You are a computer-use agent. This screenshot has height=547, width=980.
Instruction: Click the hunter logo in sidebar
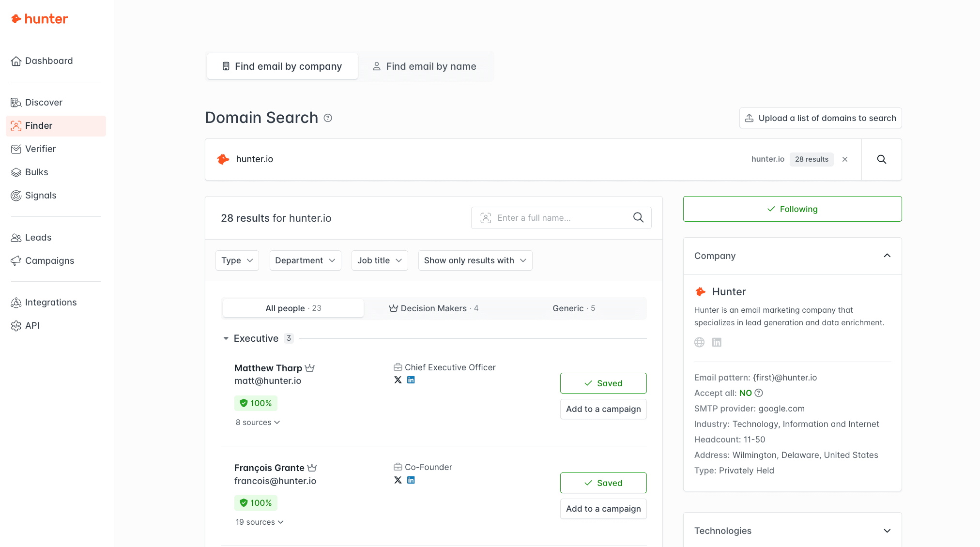39,19
